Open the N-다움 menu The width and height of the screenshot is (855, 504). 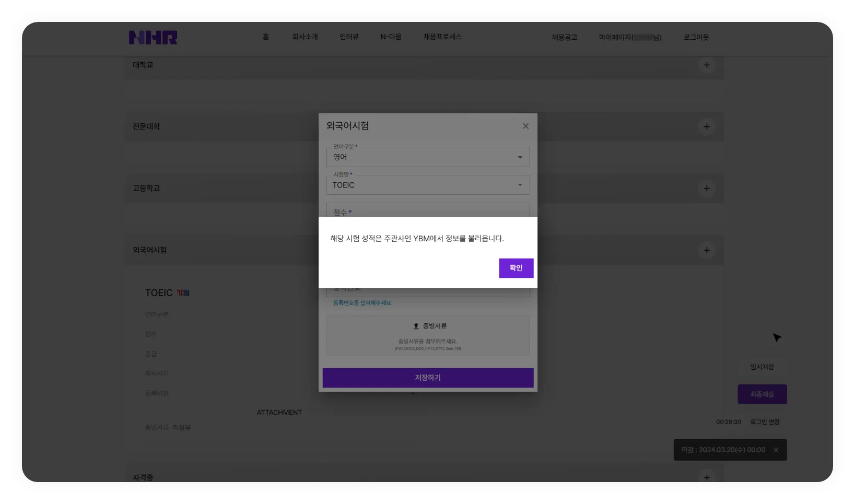pyautogui.click(x=391, y=37)
